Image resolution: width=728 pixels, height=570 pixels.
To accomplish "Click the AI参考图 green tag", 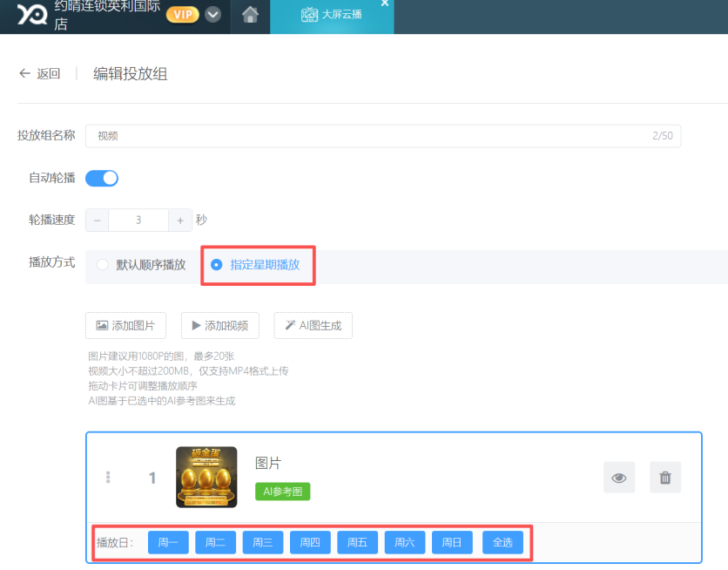I will click(282, 492).
